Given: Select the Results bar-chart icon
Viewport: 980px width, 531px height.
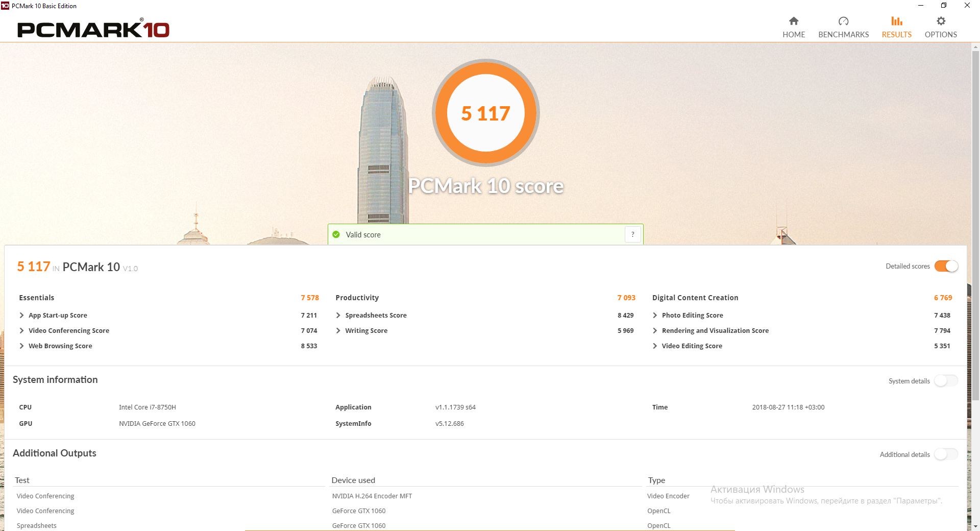Looking at the screenshot, I should (897, 21).
